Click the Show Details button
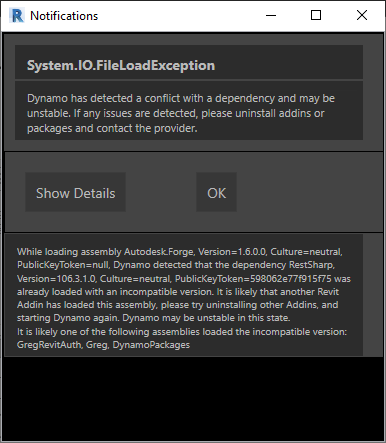Viewport: 386px width, 443px height. point(75,192)
